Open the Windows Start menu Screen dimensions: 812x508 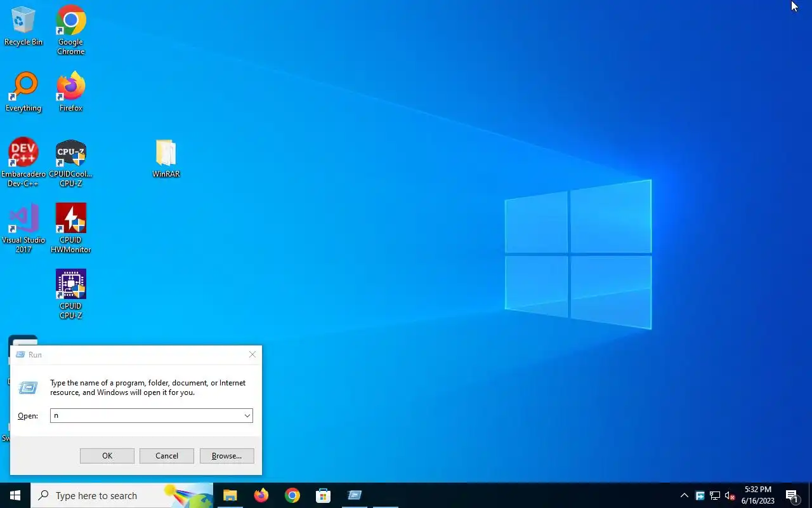pos(15,495)
